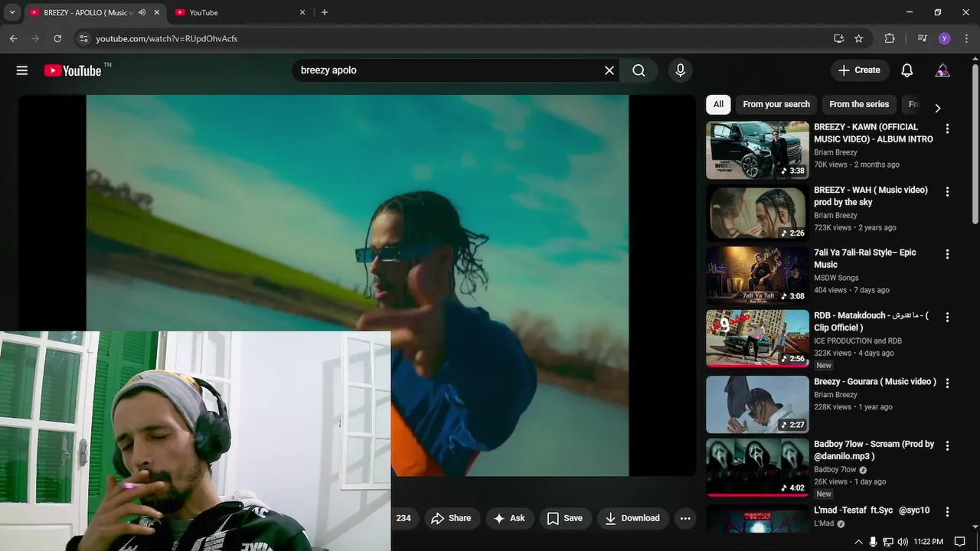Image resolution: width=980 pixels, height=551 pixels.
Task: Open options for RDB - Matakdouch video
Action: pos(947,317)
